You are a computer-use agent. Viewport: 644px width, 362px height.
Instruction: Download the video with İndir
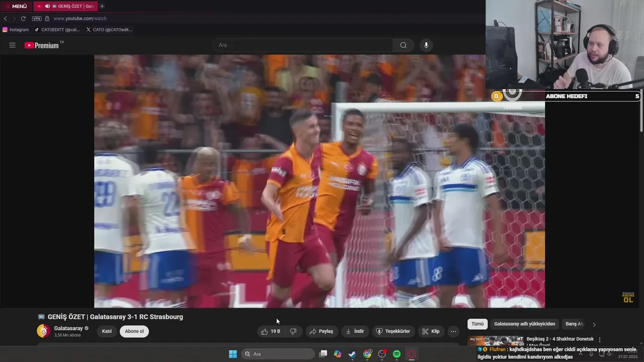(355, 331)
